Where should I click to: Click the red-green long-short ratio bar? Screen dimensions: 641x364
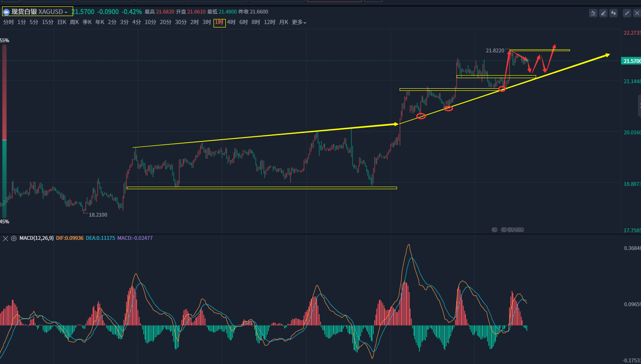4,131
